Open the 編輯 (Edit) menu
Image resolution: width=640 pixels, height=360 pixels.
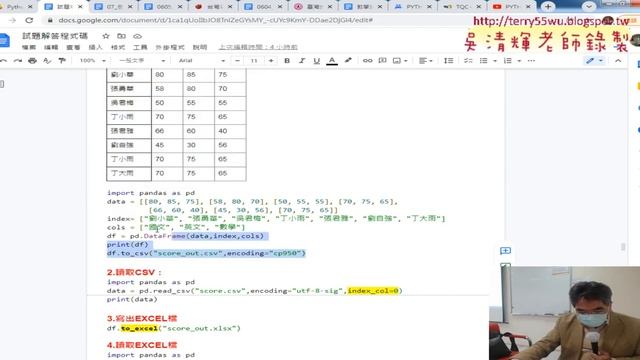pos(51,47)
